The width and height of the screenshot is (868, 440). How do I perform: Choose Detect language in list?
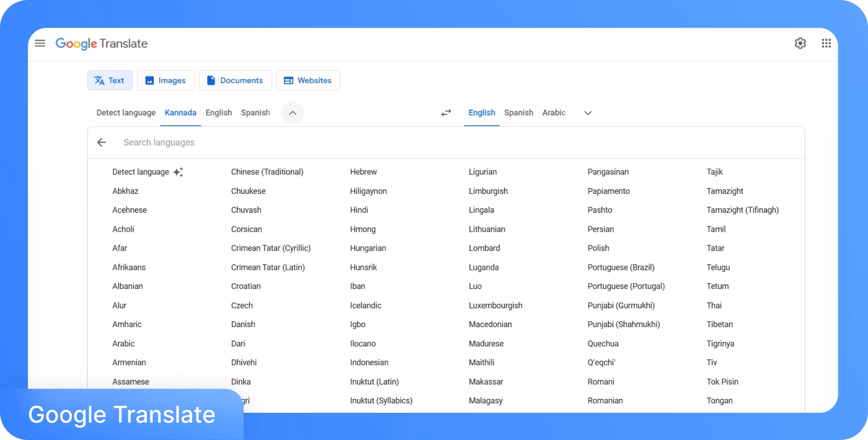[148, 172]
